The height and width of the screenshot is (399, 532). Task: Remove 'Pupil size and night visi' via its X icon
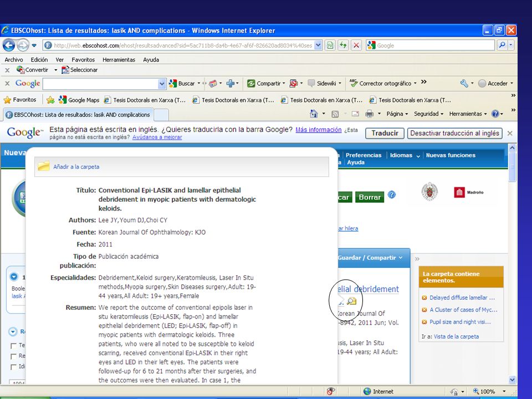pos(424,322)
